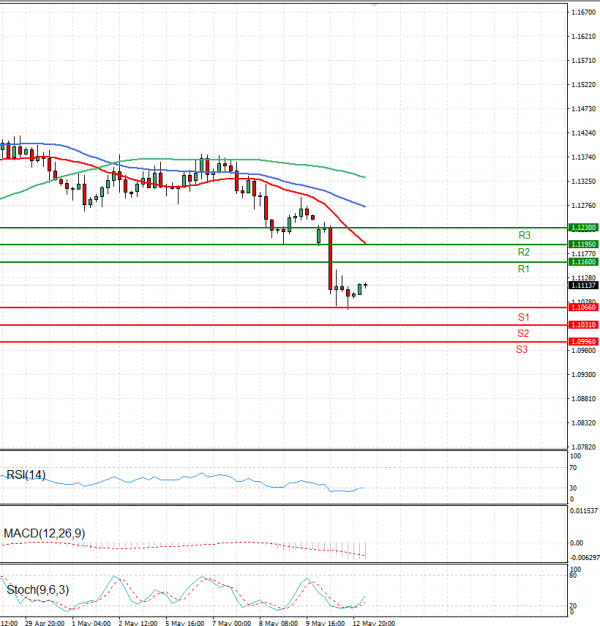600x626 pixels.
Task: Click the last green candlestick on the chart
Action: 361,289
